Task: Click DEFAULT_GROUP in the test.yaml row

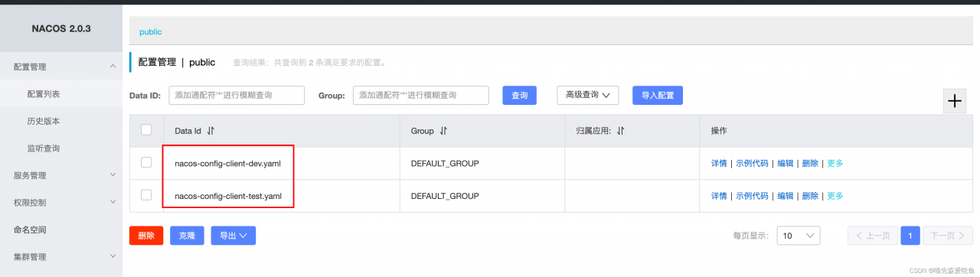Action: tap(445, 196)
